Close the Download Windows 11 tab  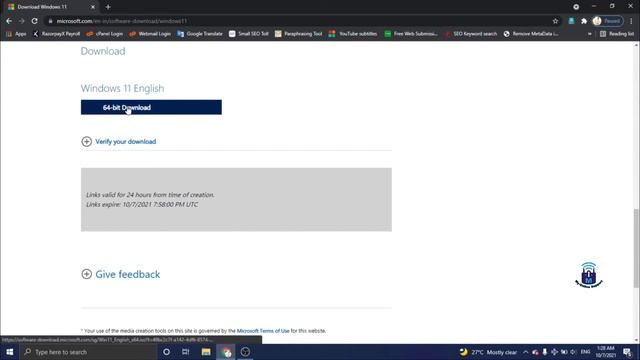[x=93, y=7]
